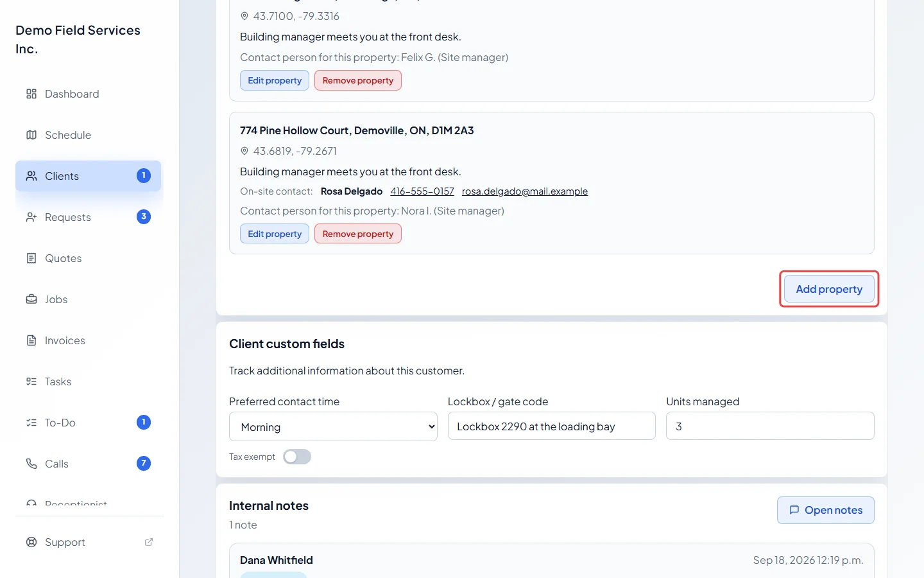Click the Sep 18, 2026 12:19 p.m. timestamp

808,560
